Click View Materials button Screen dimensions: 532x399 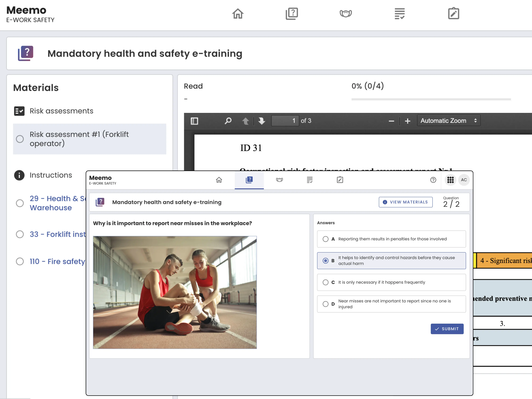pos(406,202)
